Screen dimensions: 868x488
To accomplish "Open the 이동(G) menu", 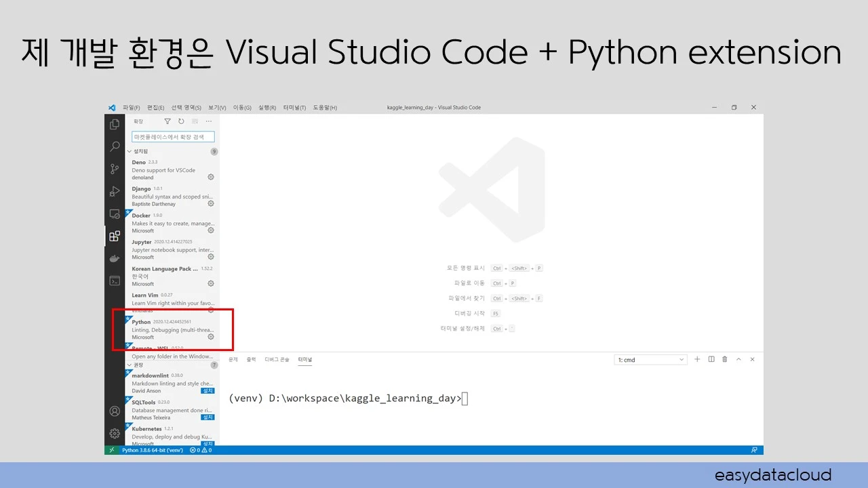I will pyautogui.click(x=242, y=107).
